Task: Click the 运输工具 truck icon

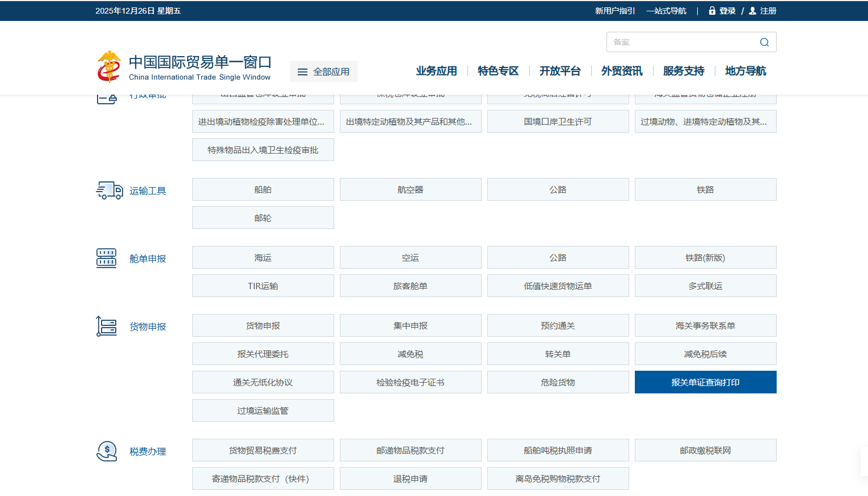Action: click(x=109, y=190)
